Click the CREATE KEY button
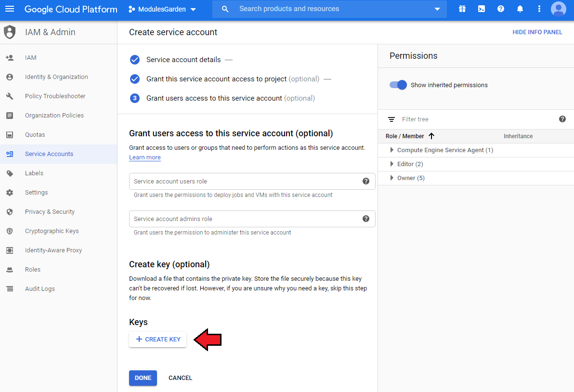The width and height of the screenshot is (574, 392). point(158,340)
